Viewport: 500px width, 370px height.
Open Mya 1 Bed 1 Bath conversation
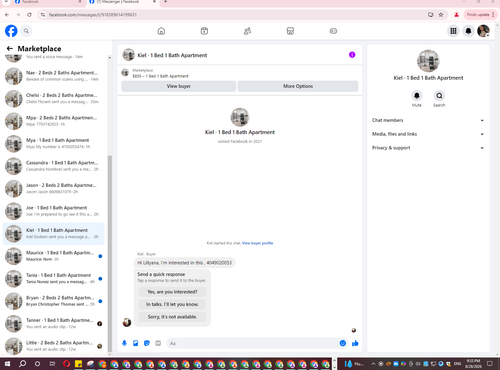coord(53,144)
